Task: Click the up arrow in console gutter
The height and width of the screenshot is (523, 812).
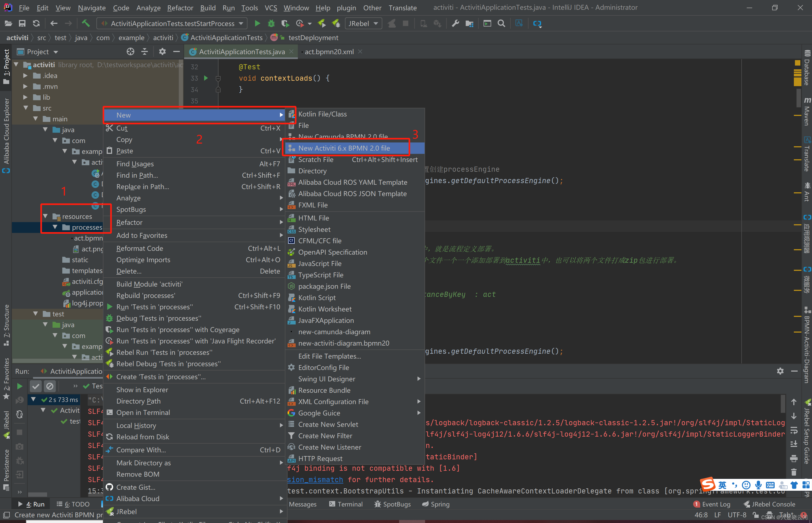Action: [x=794, y=402]
